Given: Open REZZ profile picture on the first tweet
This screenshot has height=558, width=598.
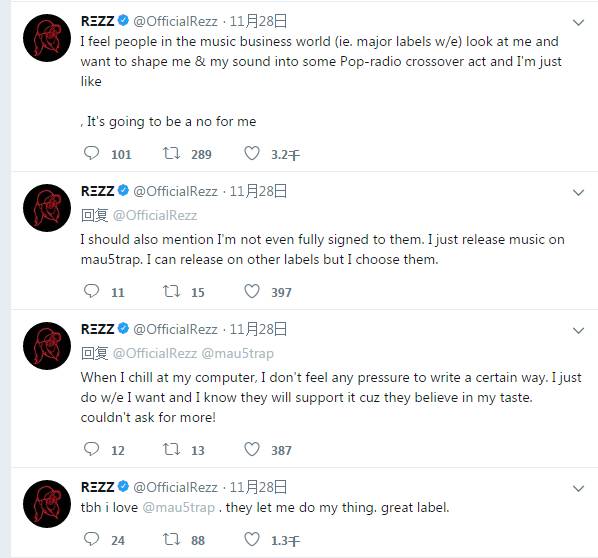Looking at the screenshot, I should pos(47,38).
